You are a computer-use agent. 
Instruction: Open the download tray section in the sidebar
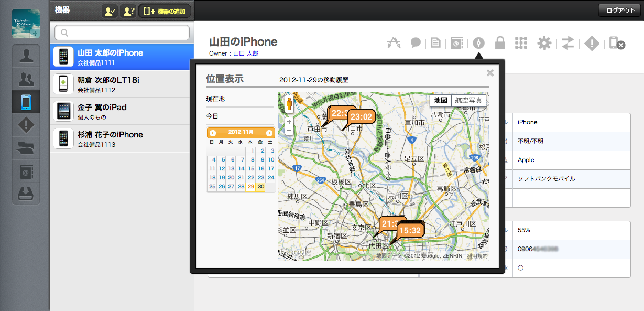click(x=26, y=193)
